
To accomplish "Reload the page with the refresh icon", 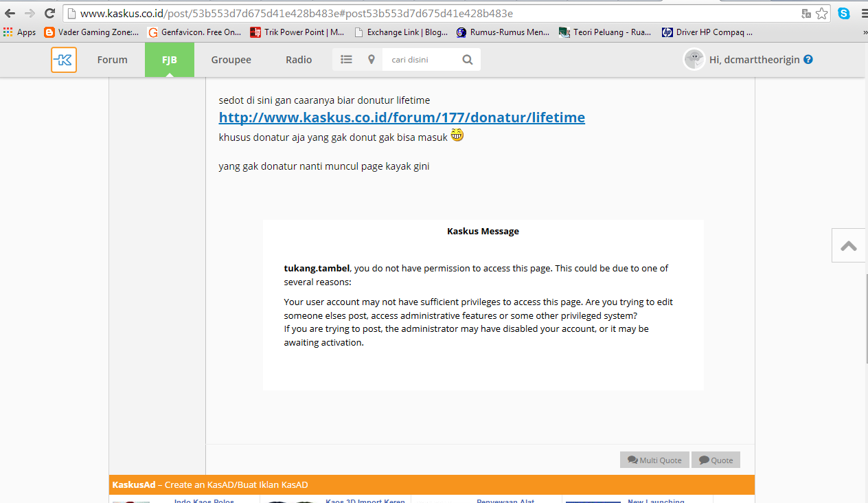I will [49, 13].
